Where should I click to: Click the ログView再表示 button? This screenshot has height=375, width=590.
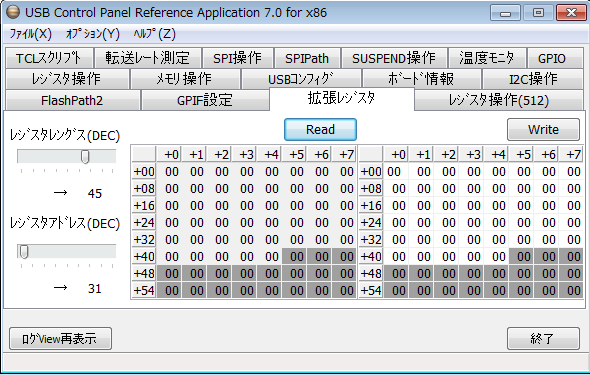(x=60, y=339)
